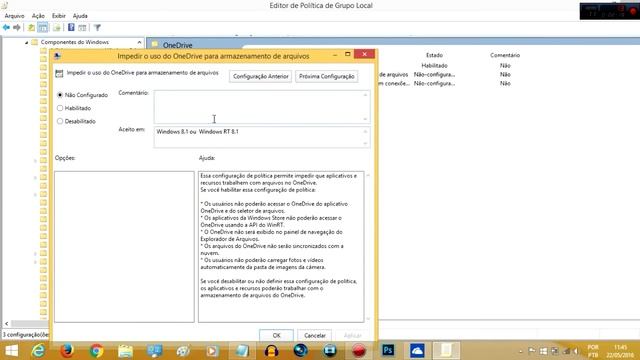Click the red record app icon on taskbar
Screen dimensions: 640x360
click(x=359, y=351)
